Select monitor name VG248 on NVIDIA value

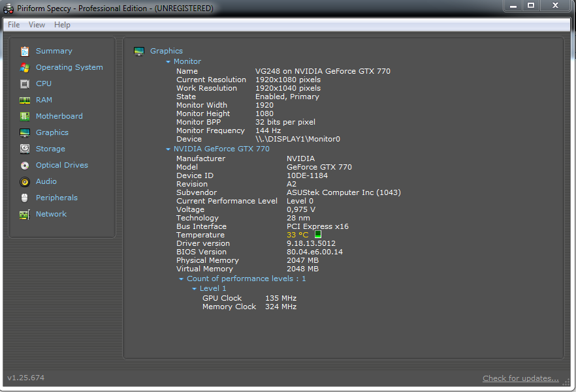pyautogui.click(x=323, y=71)
